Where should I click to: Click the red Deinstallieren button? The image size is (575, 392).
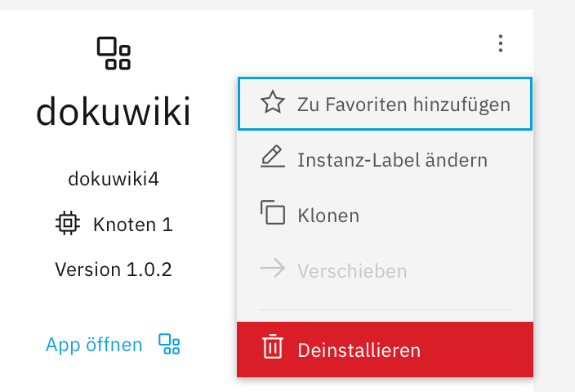point(385,350)
